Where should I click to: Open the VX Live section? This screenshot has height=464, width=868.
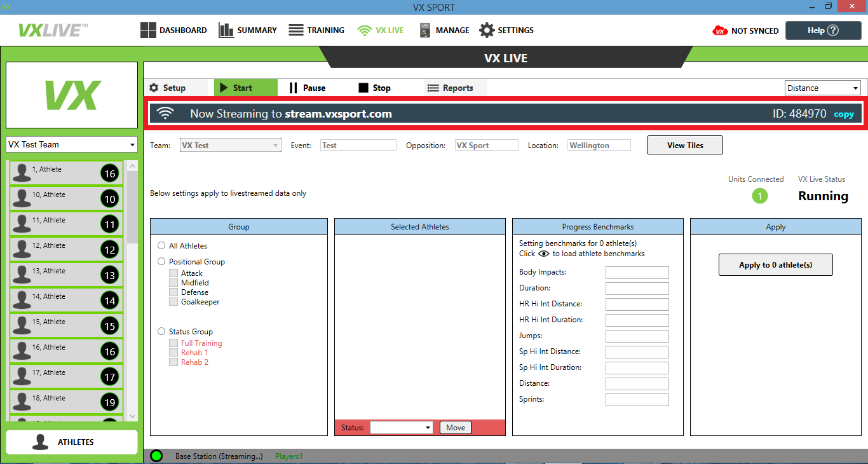(380, 30)
